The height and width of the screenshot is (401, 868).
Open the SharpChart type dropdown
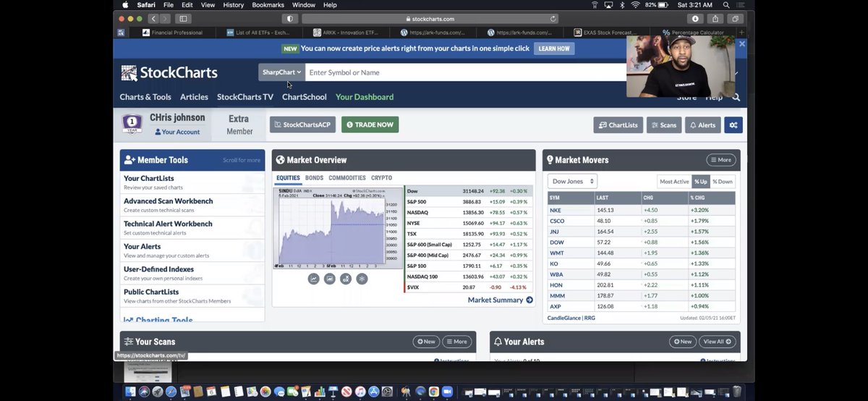[281, 72]
